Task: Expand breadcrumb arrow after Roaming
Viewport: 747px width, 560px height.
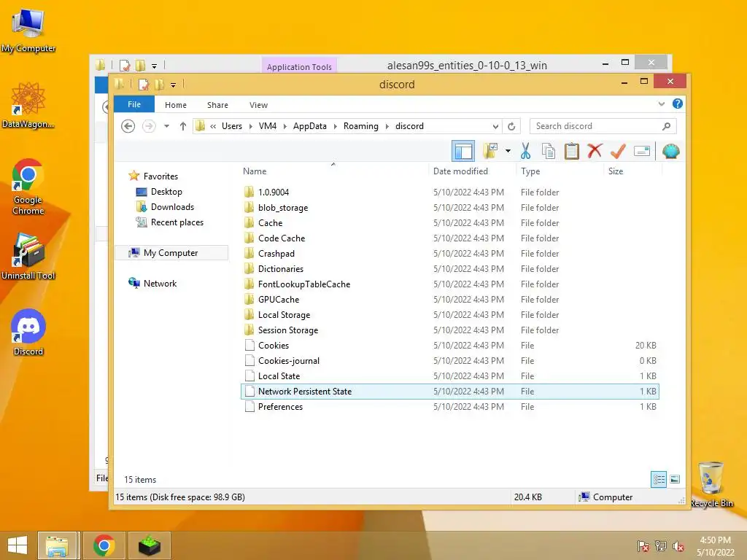Action: coord(387,126)
